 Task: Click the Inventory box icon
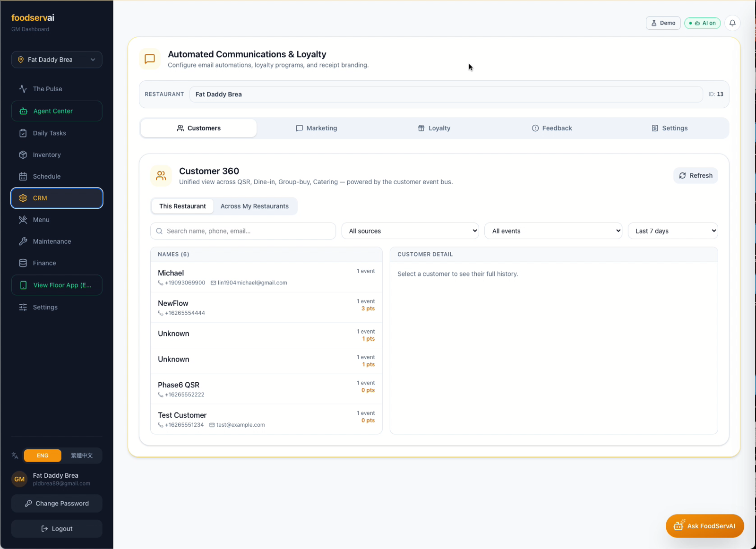(x=23, y=154)
